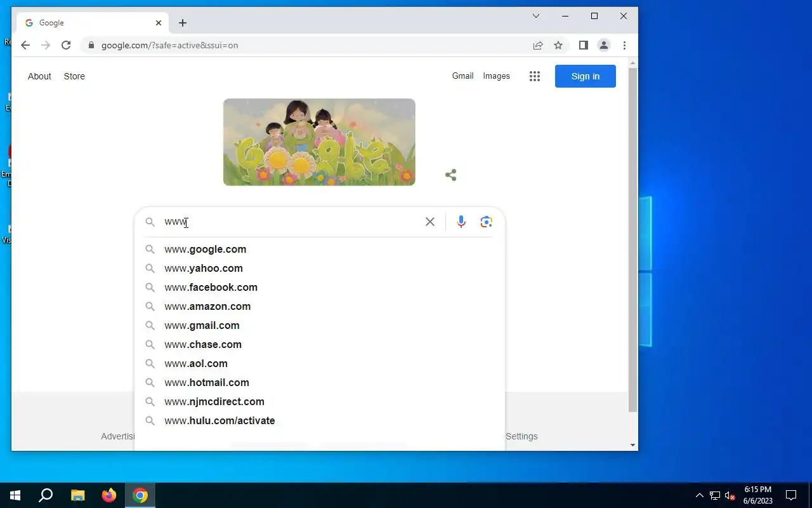
Task: Open Chrome three-dot menu
Action: (x=624, y=45)
